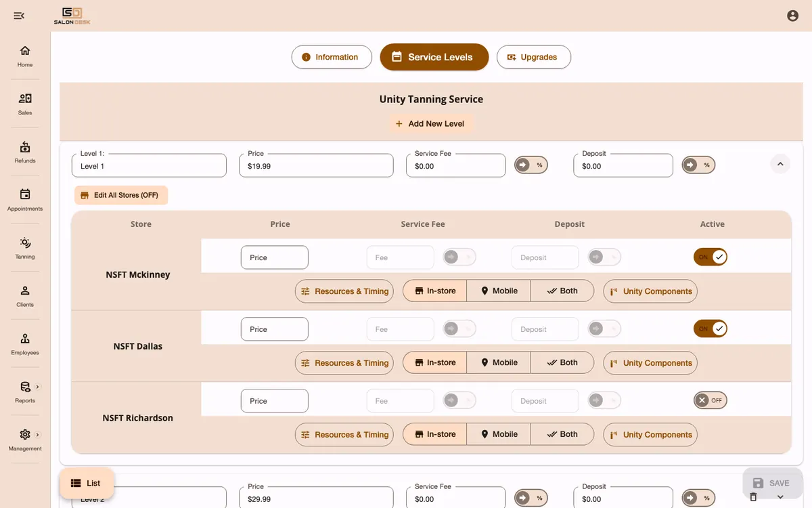Select Mobile for NSFT Mckinney

(x=499, y=291)
